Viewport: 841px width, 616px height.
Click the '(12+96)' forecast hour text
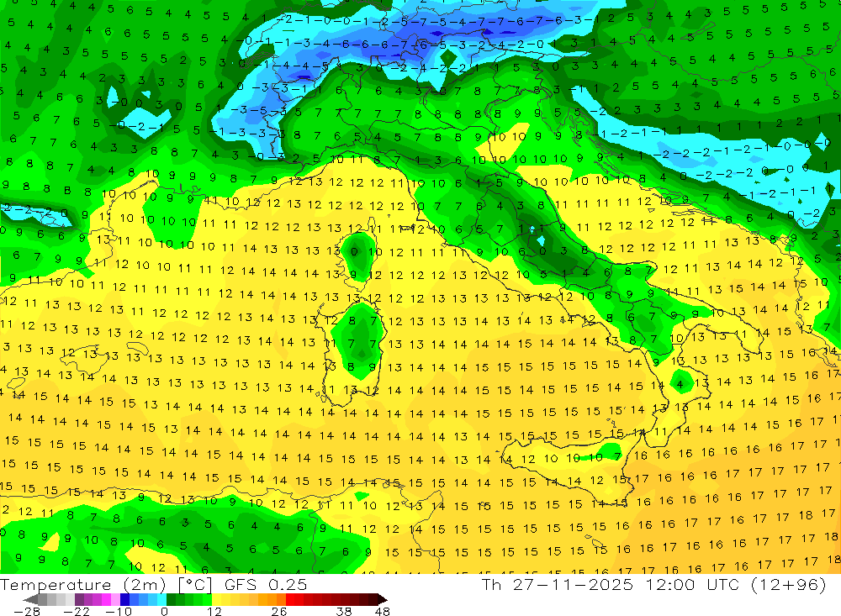click(789, 585)
